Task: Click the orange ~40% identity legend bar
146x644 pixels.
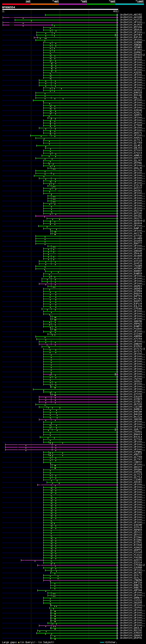Action: tap(45, 4)
